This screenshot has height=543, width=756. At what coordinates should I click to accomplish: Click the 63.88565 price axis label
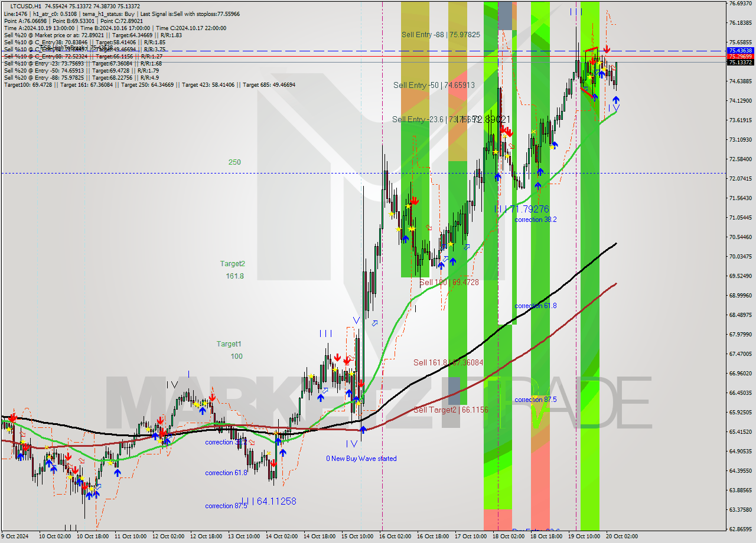[x=740, y=490]
